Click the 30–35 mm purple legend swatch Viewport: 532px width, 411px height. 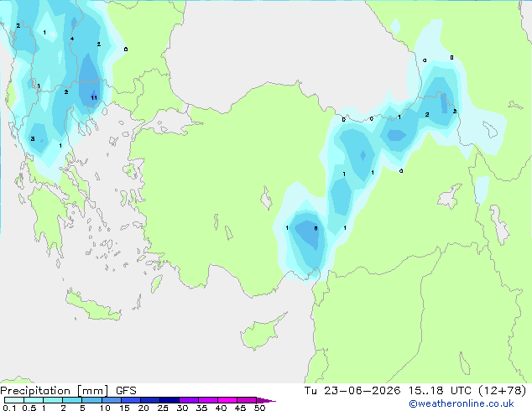tap(188, 400)
